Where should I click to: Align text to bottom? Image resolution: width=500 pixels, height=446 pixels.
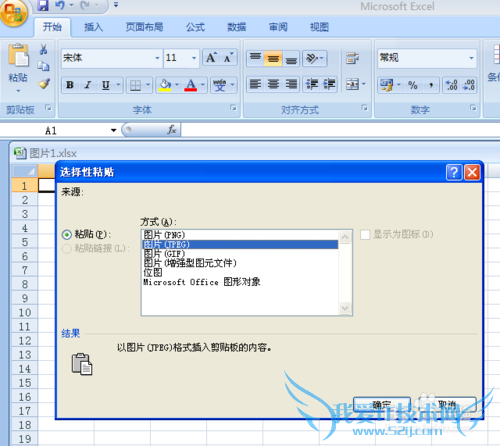tap(291, 58)
